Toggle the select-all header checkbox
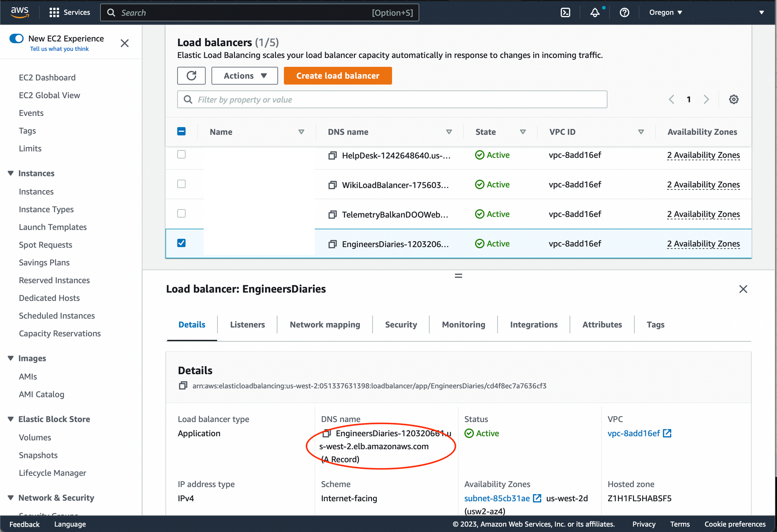 tap(181, 131)
